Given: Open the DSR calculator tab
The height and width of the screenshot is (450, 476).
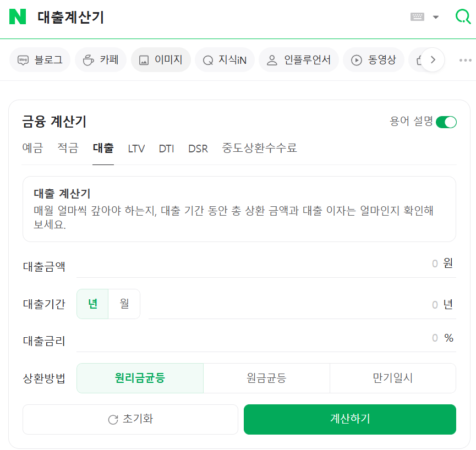Looking at the screenshot, I should [x=198, y=149].
